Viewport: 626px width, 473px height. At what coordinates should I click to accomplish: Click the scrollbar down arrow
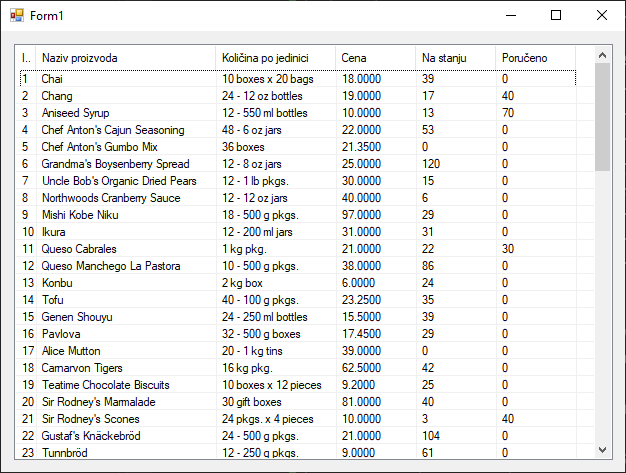coord(602,450)
